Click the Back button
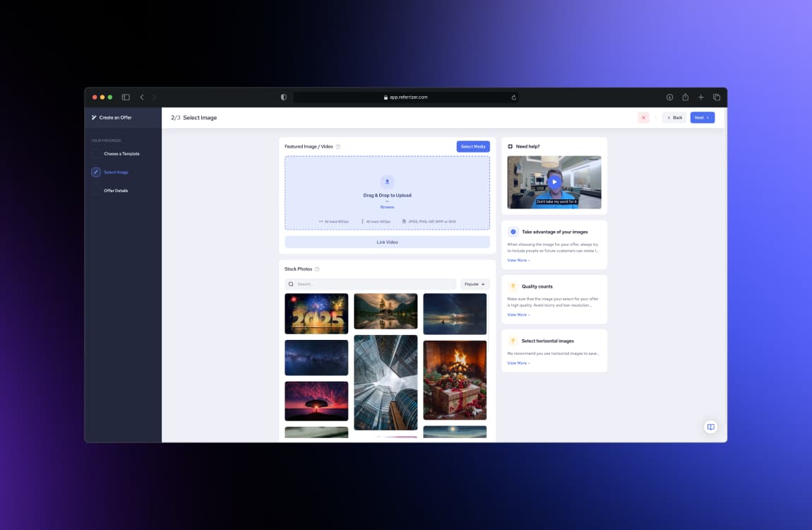812x530 pixels. coord(674,117)
